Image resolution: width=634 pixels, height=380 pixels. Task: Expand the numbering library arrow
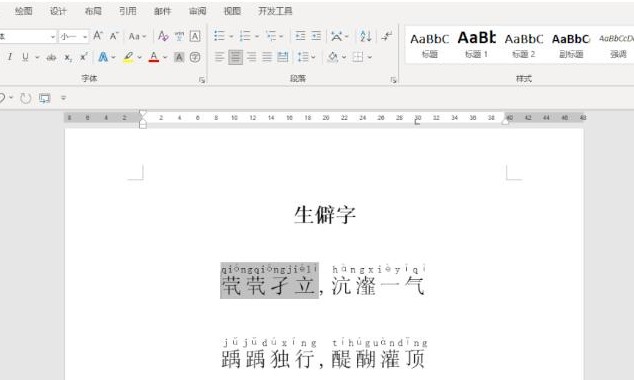click(257, 36)
